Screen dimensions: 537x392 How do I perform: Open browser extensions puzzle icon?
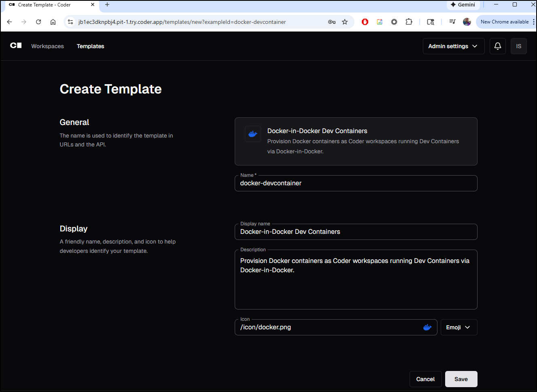409,22
